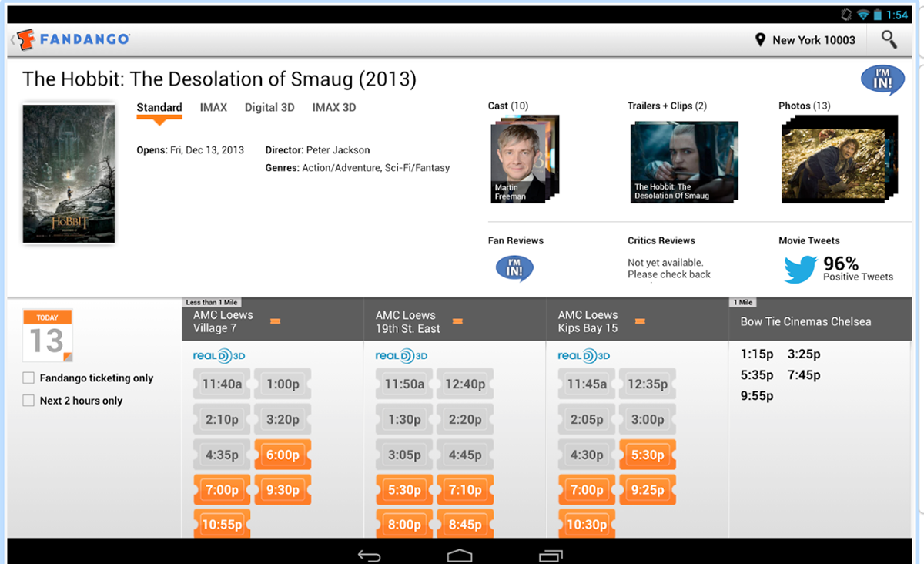Open the Photos (13) heading
The width and height of the screenshot is (924, 564).
click(x=804, y=106)
